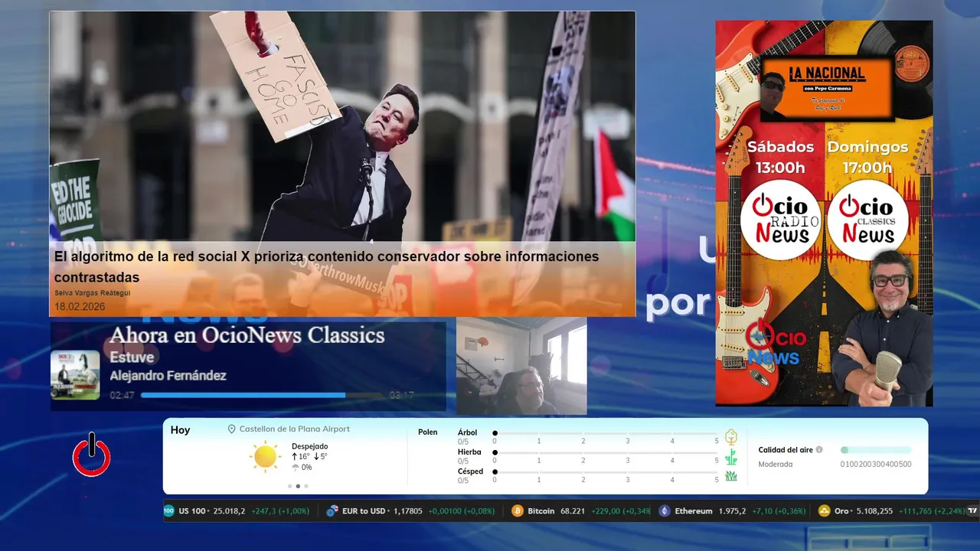Viewport: 980px width, 551px height.
Task: Click the Árbol pollen level slider
Action: tap(606, 433)
